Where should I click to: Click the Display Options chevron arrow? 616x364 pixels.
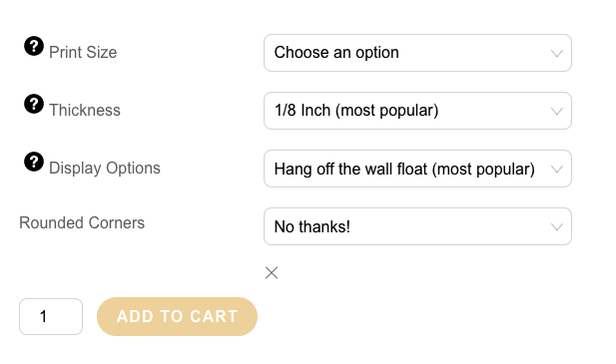coord(557,170)
